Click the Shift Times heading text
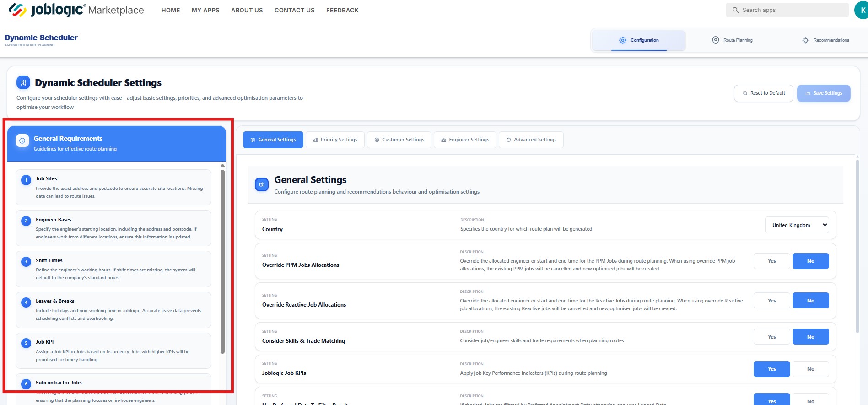Image resolution: width=868 pixels, height=405 pixels. pyautogui.click(x=49, y=260)
